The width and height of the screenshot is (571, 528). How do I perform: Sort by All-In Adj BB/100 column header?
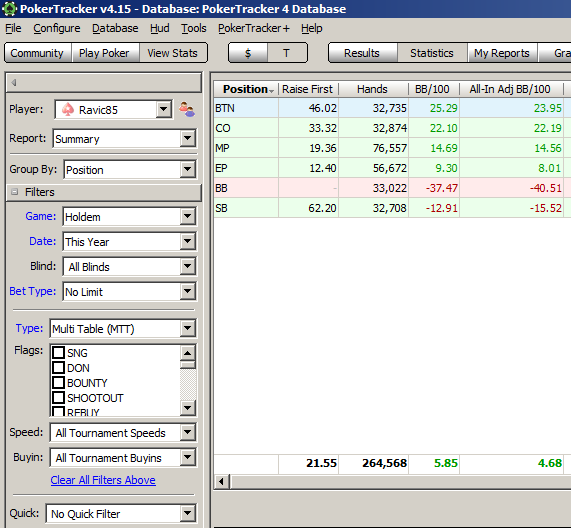(x=511, y=89)
